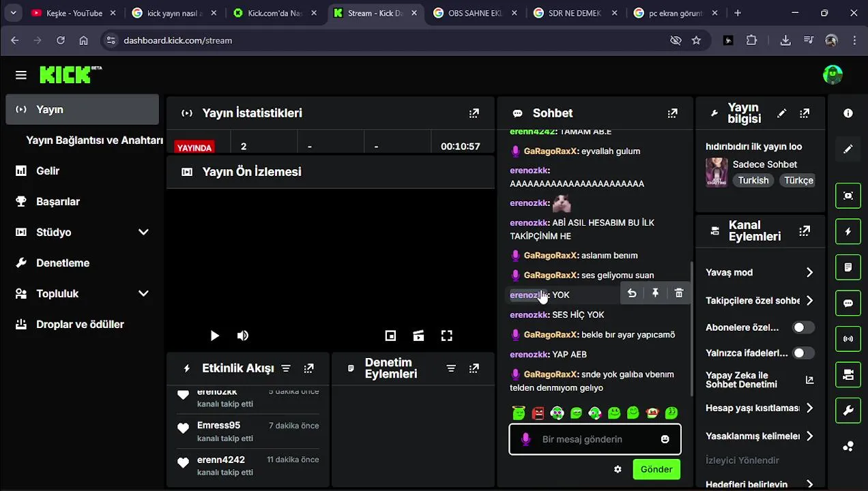The image size is (868, 491).
Task: Click the pencil edit icon in right sidebar
Action: (x=848, y=149)
